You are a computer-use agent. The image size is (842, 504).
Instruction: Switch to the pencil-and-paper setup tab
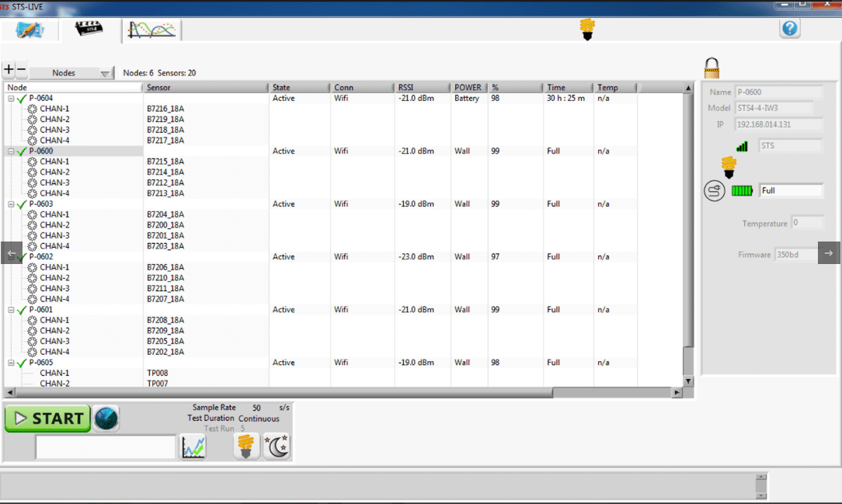point(31,30)
